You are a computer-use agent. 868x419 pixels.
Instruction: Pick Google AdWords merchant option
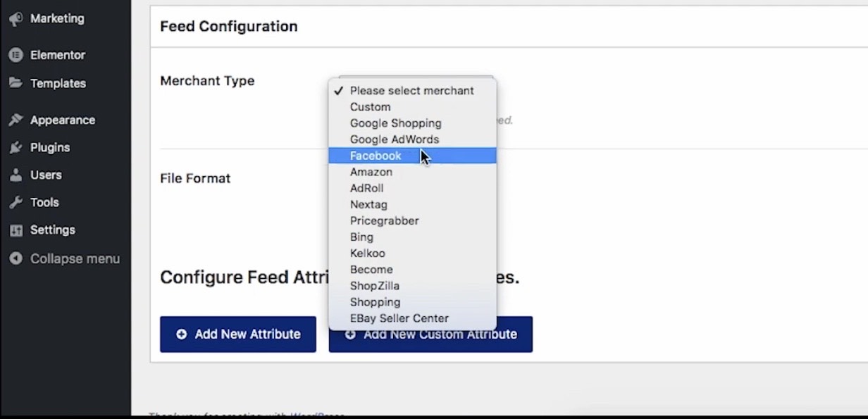412,139
